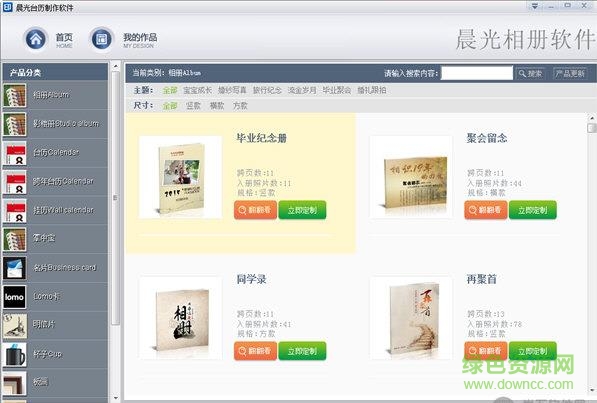
Task: Click the 同学录 title text
Action: tap(251, 279)
